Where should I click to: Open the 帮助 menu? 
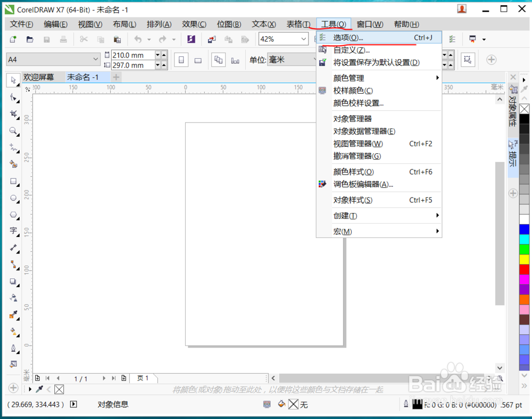(406, 24)
